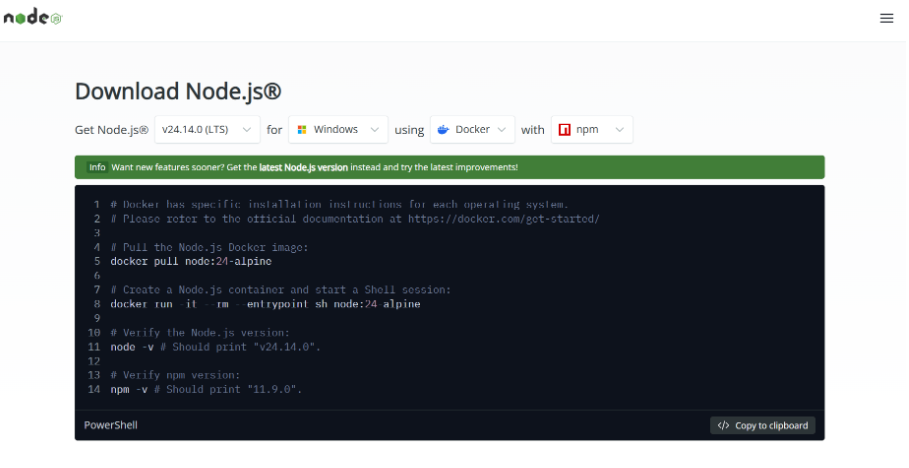Open the hamburger navigation menu

click(886, 18)
